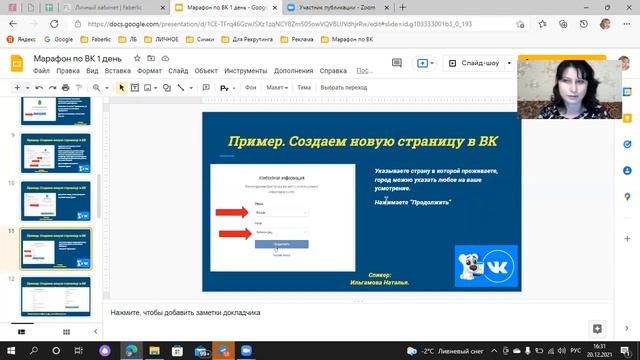The height and width of the screenshot is (360, 640).
Task: Undo the last action in Slides toolbar
Action: coord(39,88)
